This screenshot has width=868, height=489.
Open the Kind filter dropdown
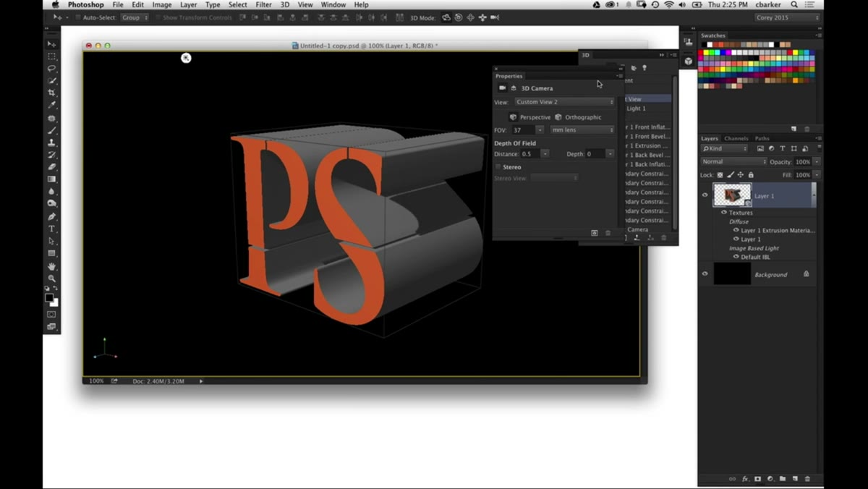(725, 149)
